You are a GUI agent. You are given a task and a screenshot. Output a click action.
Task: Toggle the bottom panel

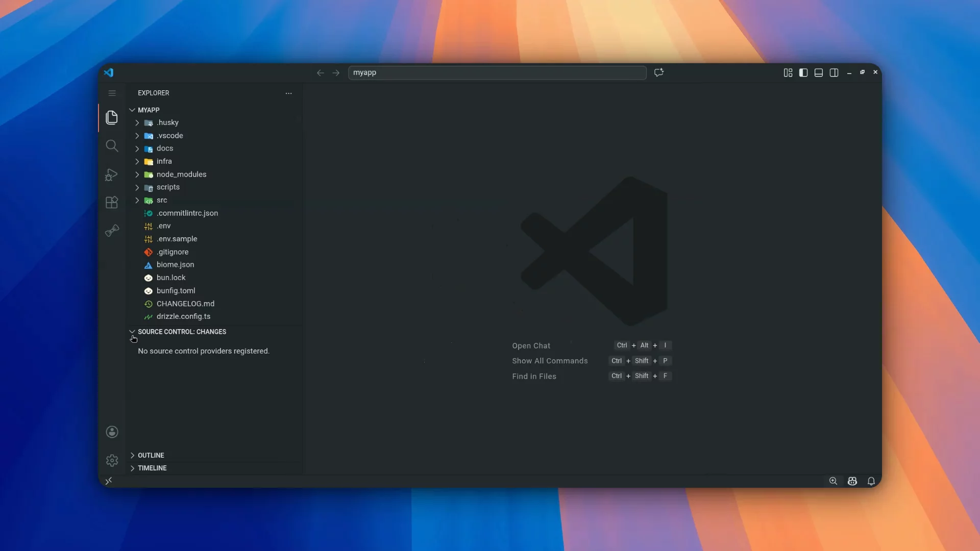[819, 72]
